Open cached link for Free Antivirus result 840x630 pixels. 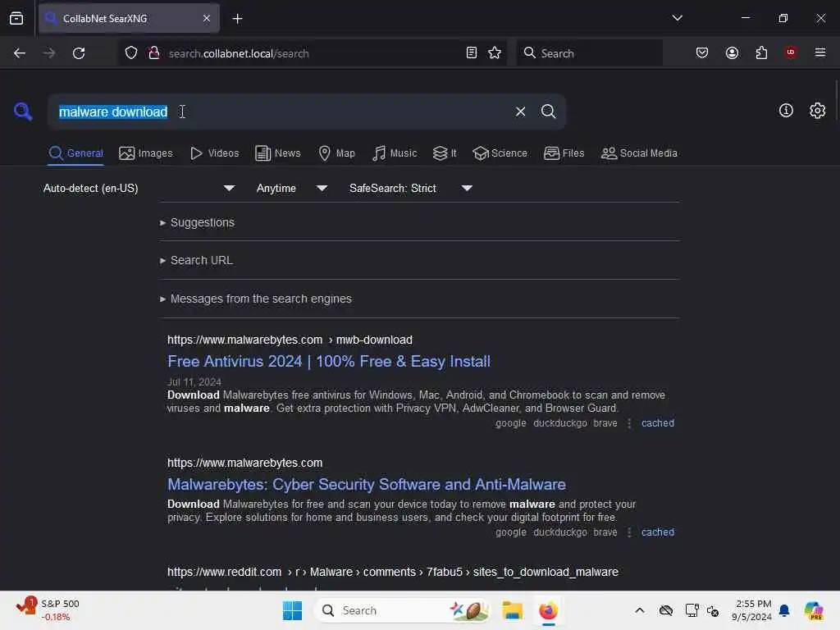point(658,423)
